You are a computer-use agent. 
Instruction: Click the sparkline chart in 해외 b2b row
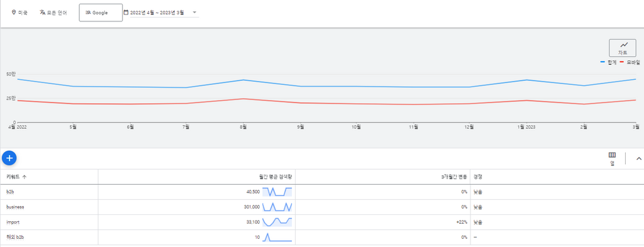pos(277,237)
